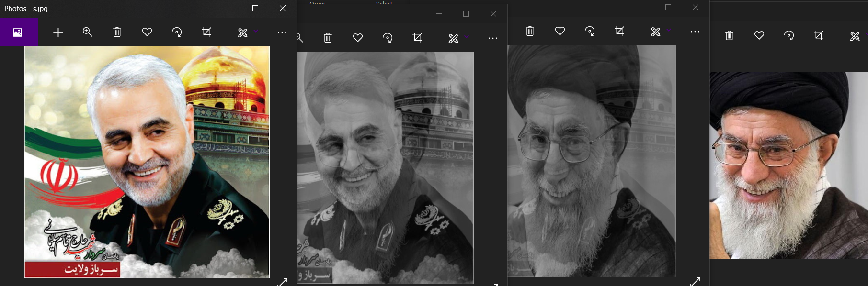Crop the photo in s.jpg window
868x286 pixels.
tap(206, 32)
